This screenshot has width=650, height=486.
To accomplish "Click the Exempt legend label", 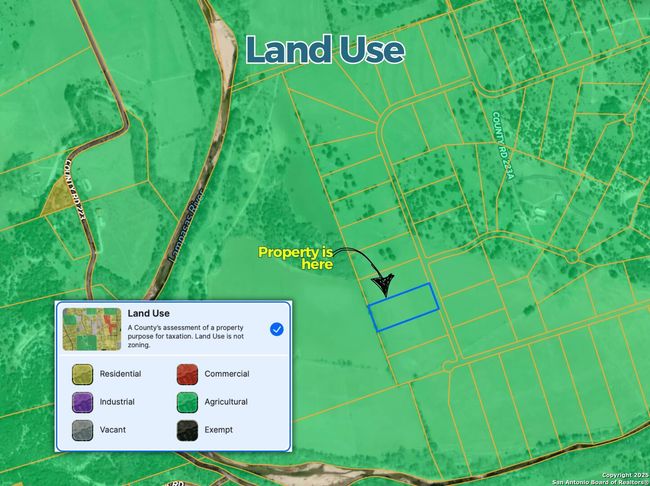I will click(x=219, y=430).
